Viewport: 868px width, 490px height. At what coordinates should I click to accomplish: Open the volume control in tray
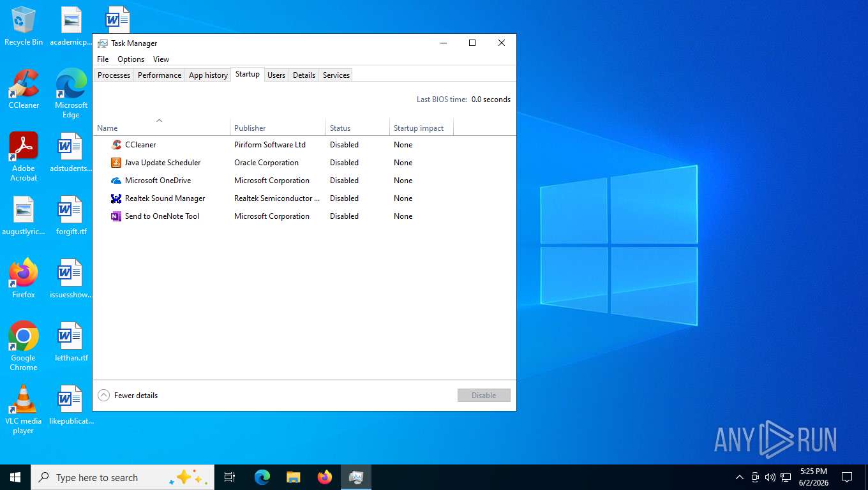tap(770, 477)
